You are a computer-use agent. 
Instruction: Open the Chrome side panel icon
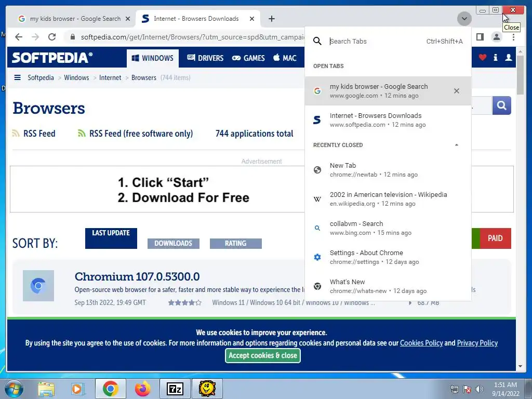click(480, 37)
